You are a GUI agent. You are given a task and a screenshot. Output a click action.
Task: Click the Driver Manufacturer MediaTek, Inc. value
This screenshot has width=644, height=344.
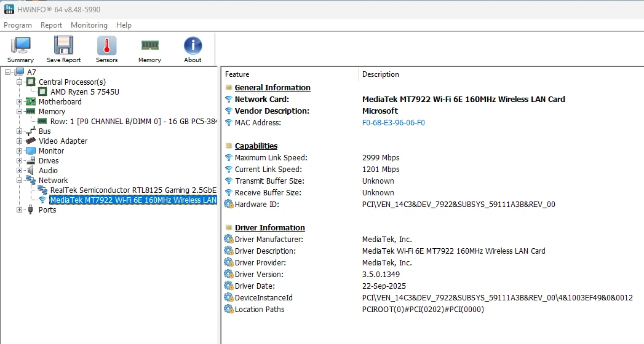pyautogui.click(x=387, y=240)
